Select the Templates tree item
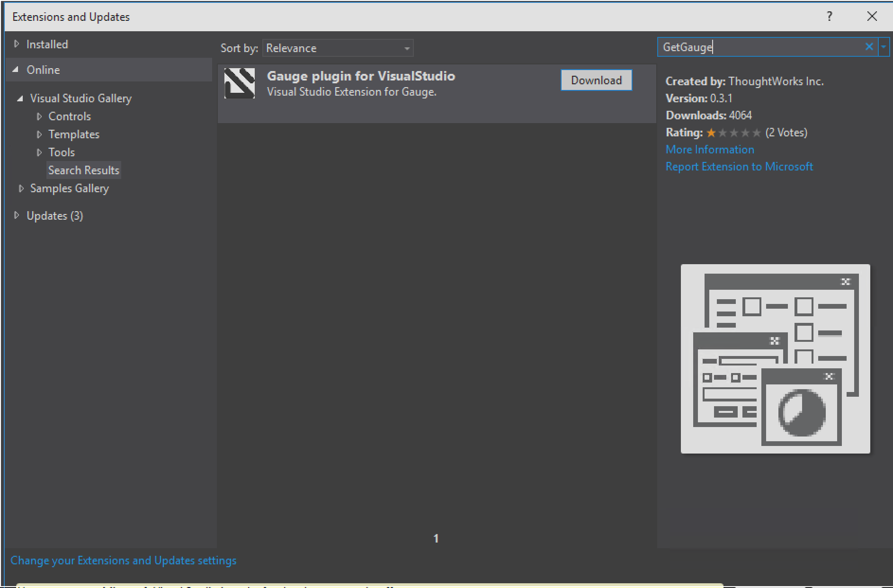This screenshot has width=893, height=588. pos(74,134)
